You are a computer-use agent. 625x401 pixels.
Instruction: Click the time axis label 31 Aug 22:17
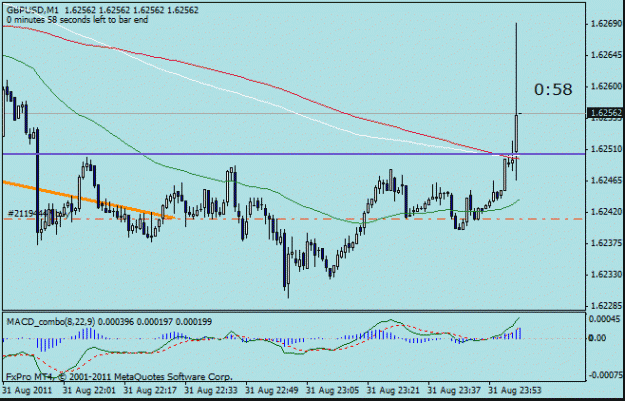pos(150,389)
